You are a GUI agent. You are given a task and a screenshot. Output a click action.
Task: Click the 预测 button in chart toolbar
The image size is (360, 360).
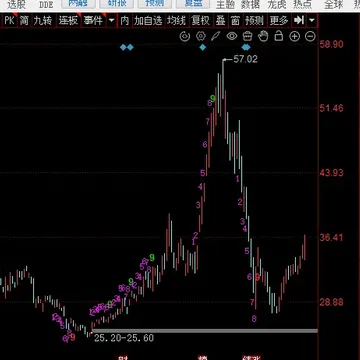(255, 21)
